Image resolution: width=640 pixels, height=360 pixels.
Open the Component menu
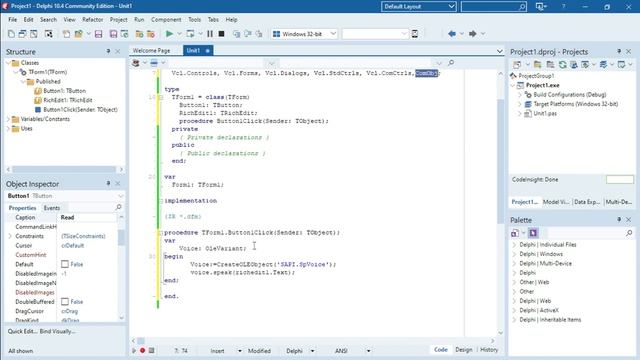tap(166, 20)
